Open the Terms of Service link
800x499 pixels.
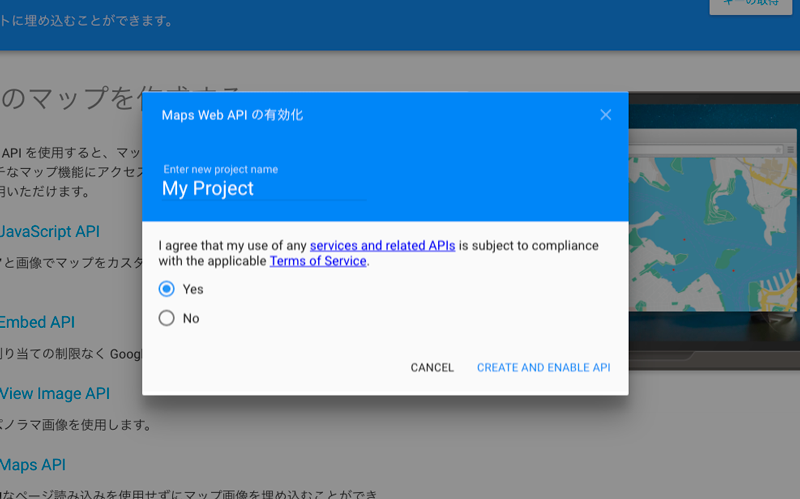tap(318, 261)
